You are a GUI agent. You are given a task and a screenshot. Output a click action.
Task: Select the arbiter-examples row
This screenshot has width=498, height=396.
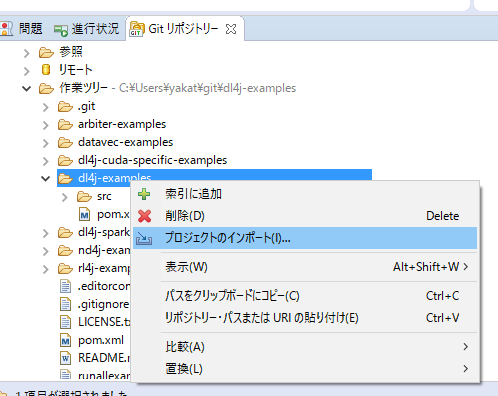point(122,125)
